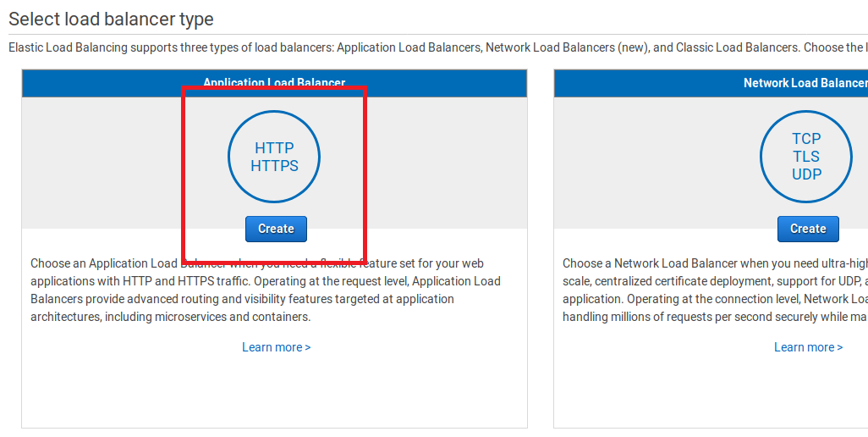
Task: Click the arrow after Network Learn more
Action: [x=839, y=347]
